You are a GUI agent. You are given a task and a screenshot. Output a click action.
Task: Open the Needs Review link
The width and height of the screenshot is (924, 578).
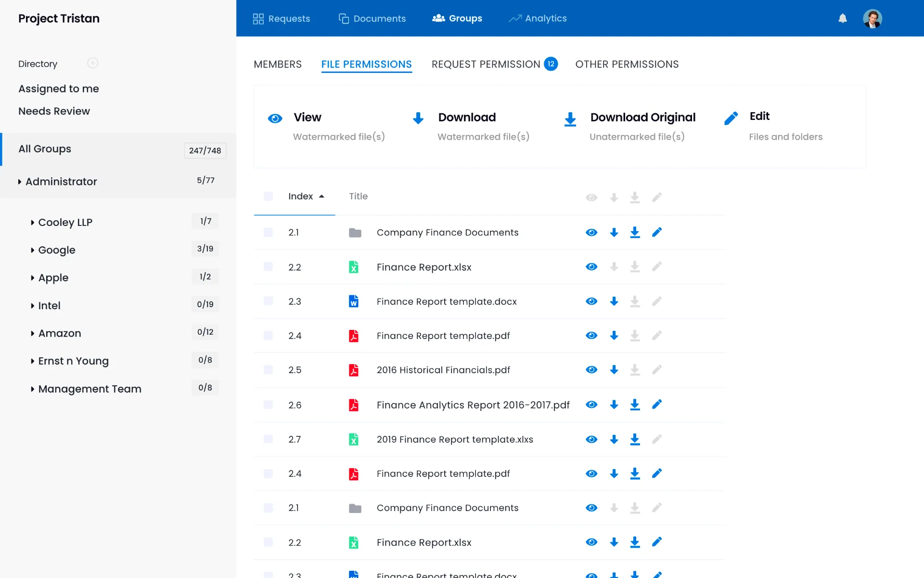tap(54, 111)
